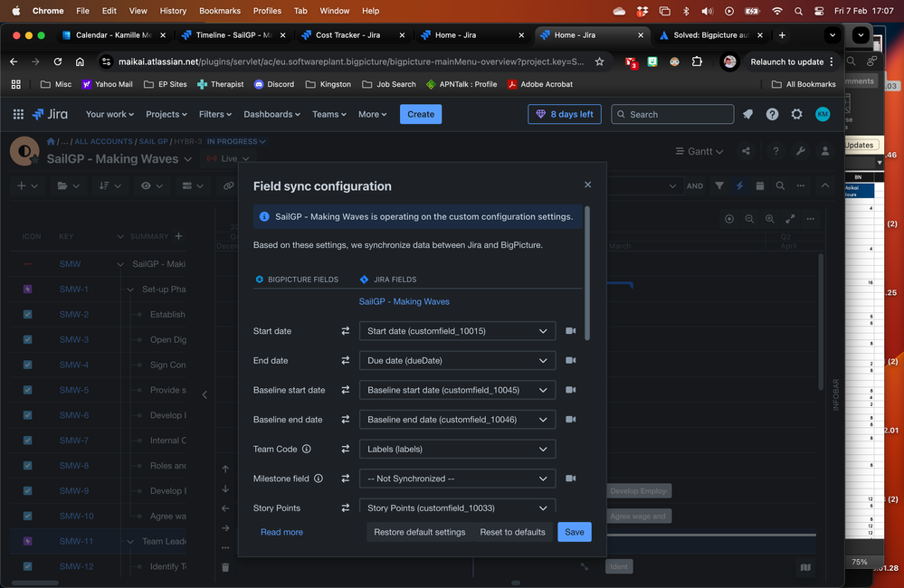Click the sync arrows icon for Start date

click(x=345, y=331)
